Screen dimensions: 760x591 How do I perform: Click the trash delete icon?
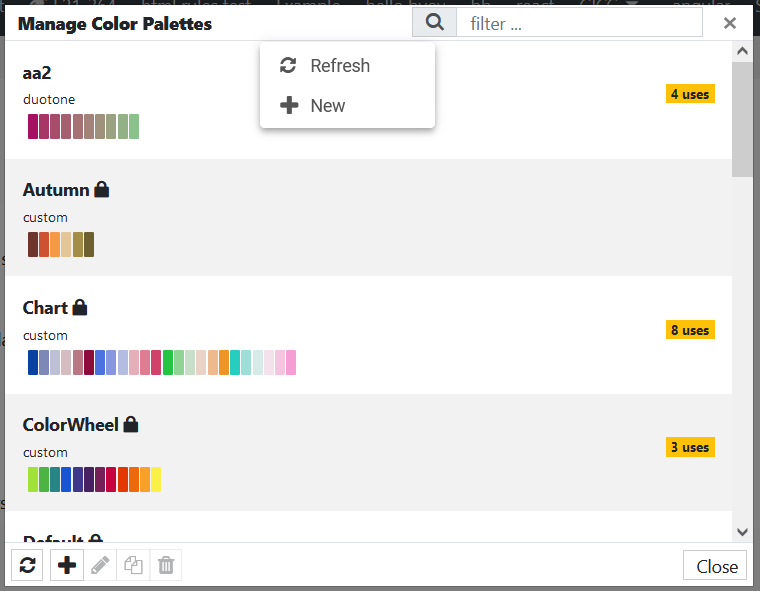tap(166, 565)
